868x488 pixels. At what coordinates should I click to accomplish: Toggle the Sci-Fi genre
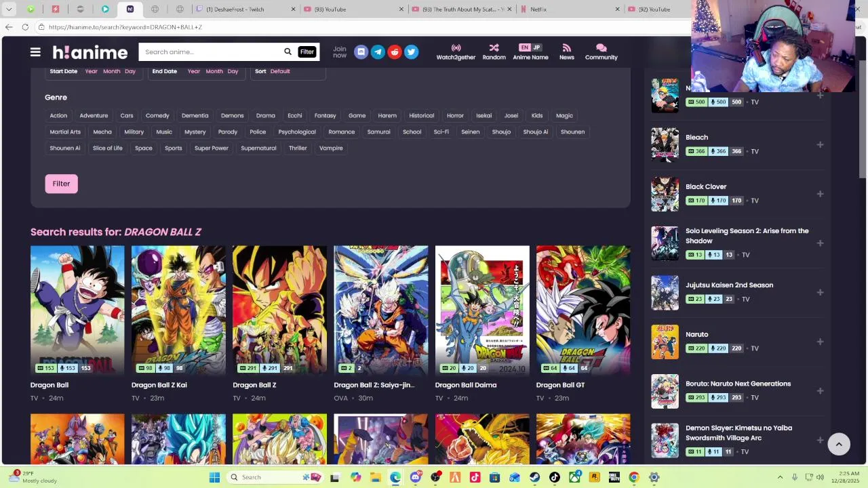pos(441,131)
